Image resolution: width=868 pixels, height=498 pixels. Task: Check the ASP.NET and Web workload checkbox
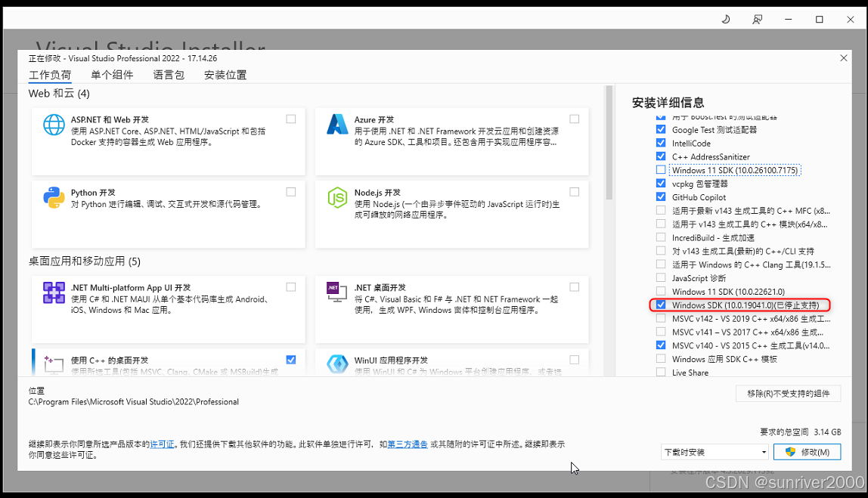(x=291, y=119)
